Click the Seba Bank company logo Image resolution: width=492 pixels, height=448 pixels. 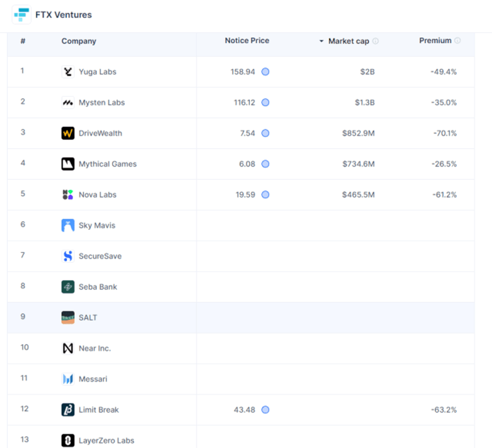pyautogui.click(x=68, y=287)
